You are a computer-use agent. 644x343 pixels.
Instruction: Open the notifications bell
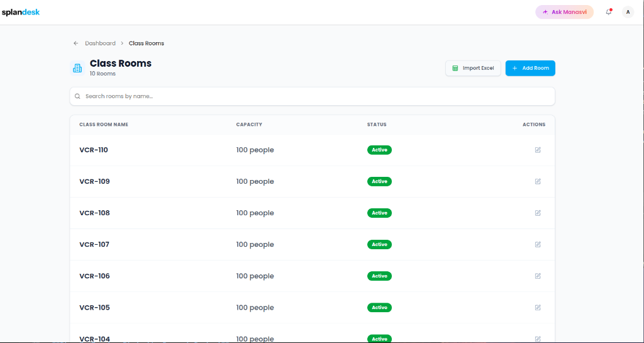pos(609,12)
